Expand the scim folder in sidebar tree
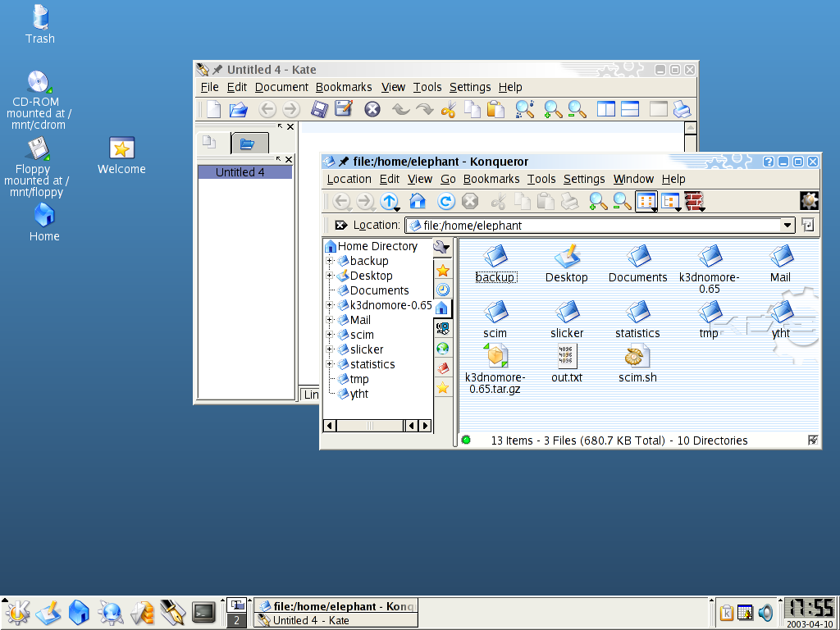Viewport: 840px width, 630px height. [330, 335]
